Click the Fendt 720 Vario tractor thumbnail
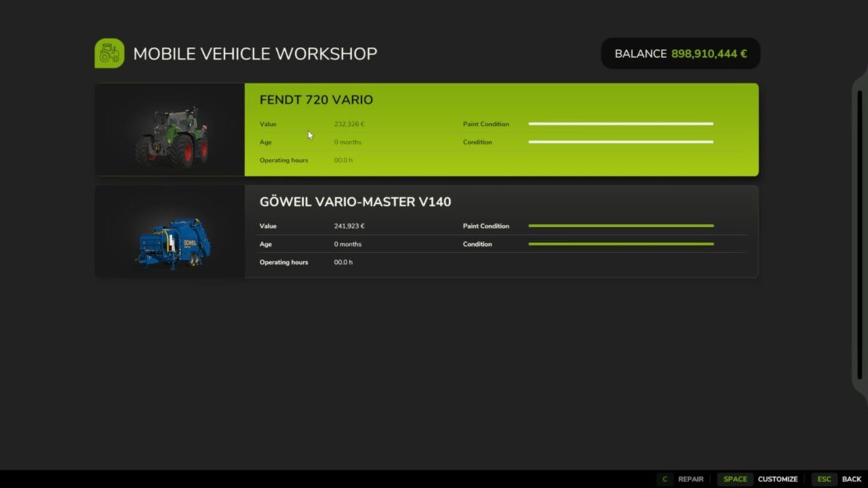Screen dimensions: 868x488 pyautogui.click(x=170, y=130)
